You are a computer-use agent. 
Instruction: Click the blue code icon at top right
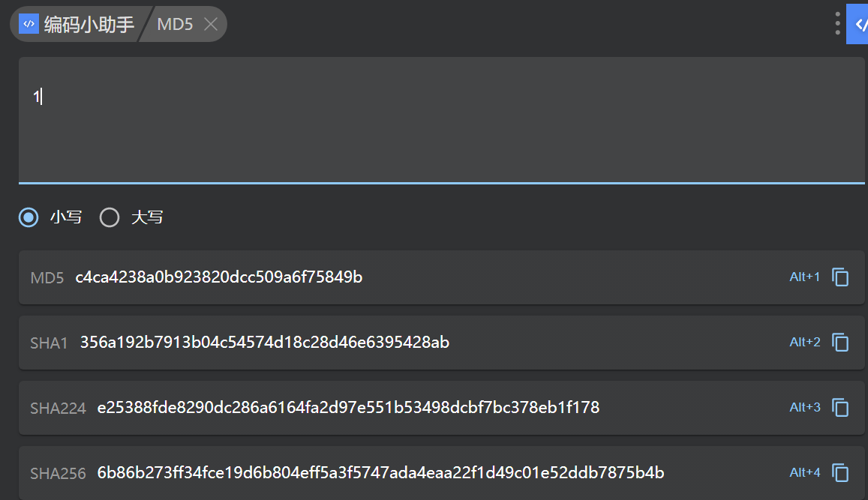(858, 24)
